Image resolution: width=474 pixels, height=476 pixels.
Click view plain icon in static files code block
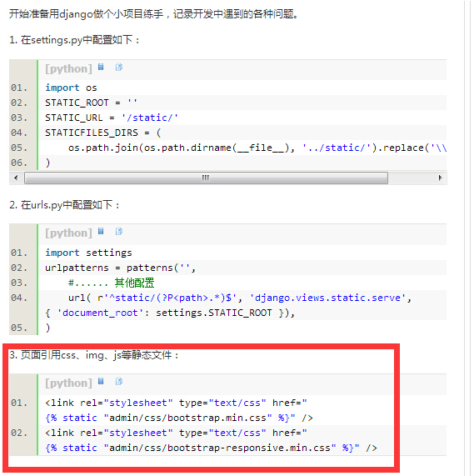click(101, 381)
